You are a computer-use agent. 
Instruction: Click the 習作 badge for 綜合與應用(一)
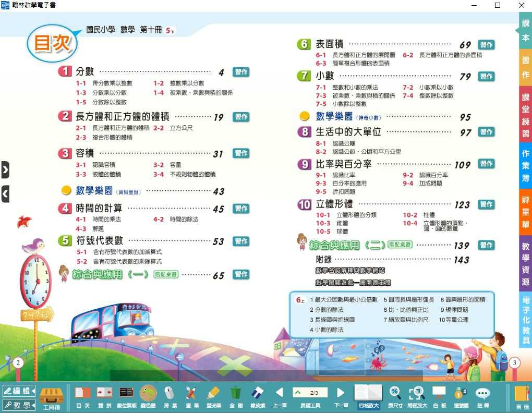tap(241, 274)
